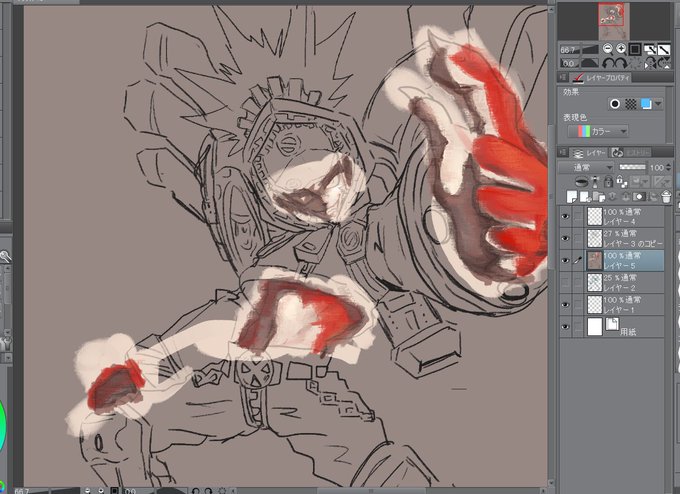
Task: Click Navigator flip horizontal icon
Action: coord(651,63)
